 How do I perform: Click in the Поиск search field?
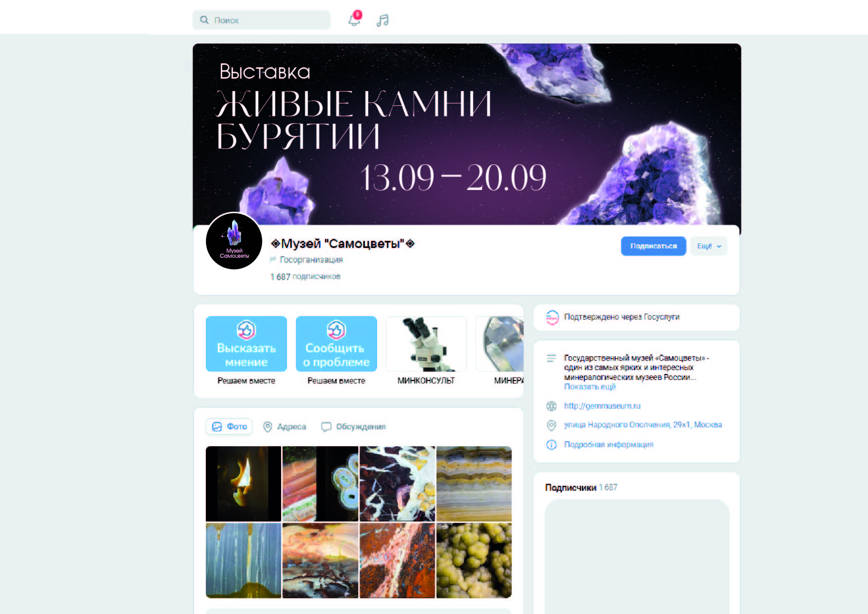(261, 20)
